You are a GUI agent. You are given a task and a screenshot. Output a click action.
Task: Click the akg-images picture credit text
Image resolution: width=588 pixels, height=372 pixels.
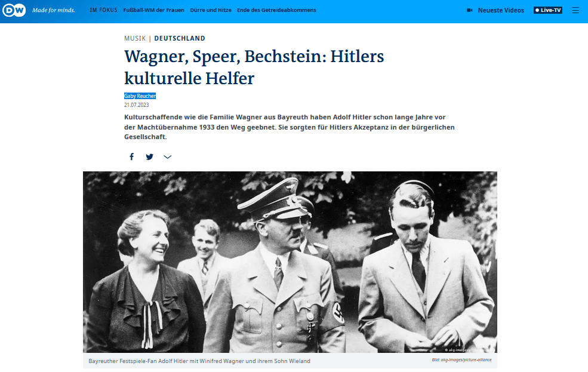[461, 361]
